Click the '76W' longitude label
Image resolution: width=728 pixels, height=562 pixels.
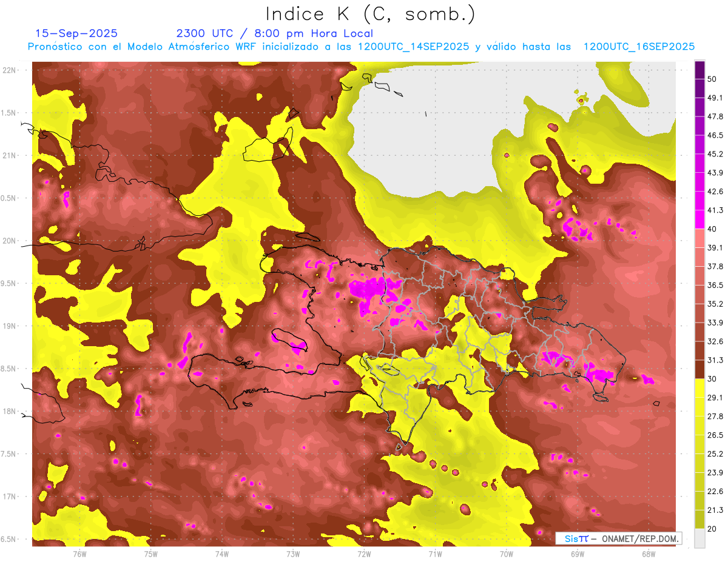coord(79,554)
